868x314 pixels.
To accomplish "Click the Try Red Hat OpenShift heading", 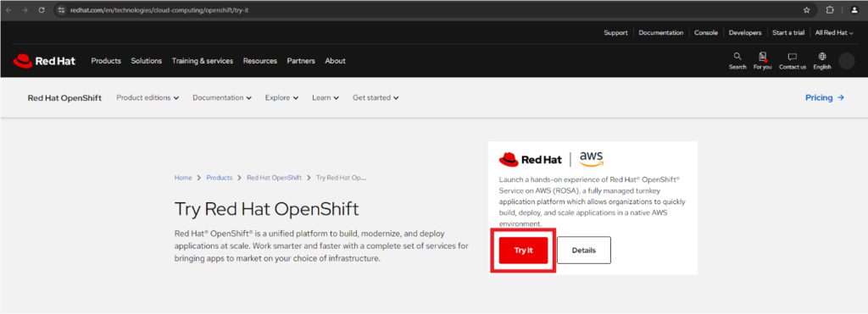I will (267, 210).
